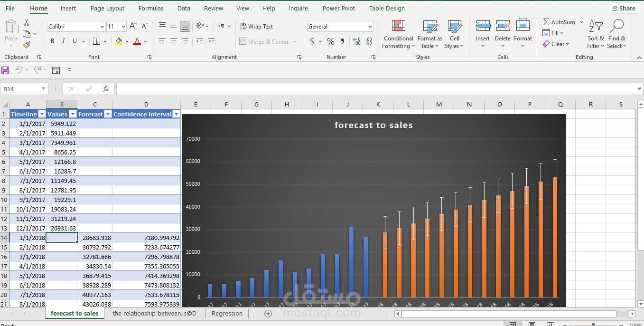Click Decrease Indent icon
The height and width of the screenshot is (326, 644).
pyautogui.click(x=200, y=41)
